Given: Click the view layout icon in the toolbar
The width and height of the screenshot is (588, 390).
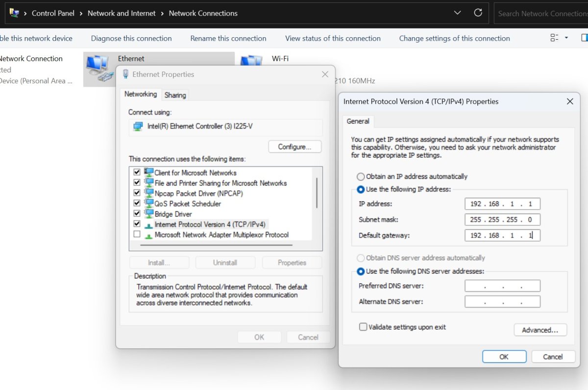Looking at the screenshot, I should click(555, 38).
